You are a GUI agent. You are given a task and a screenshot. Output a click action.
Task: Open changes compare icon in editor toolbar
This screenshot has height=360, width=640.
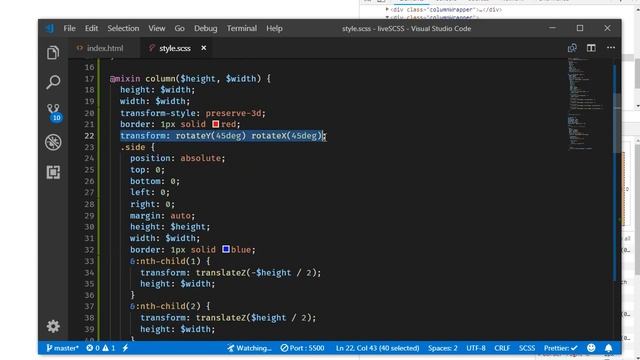click(572, 48)
